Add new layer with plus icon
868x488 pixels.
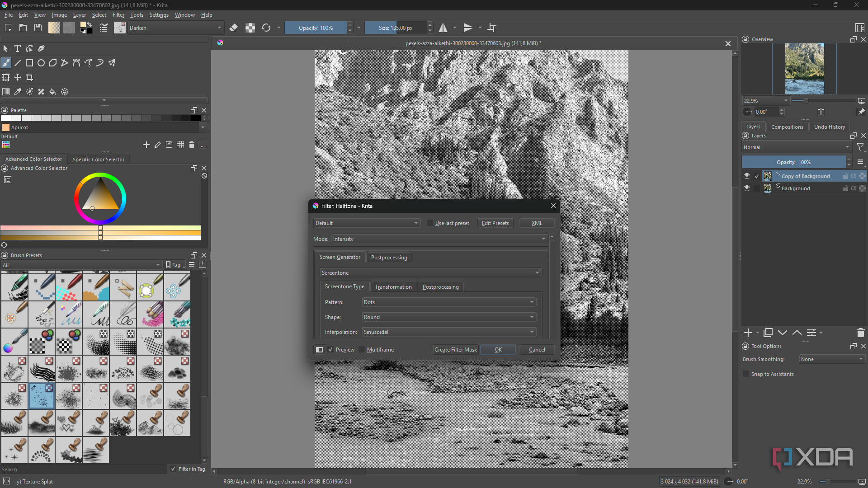(x=748, y=333)
